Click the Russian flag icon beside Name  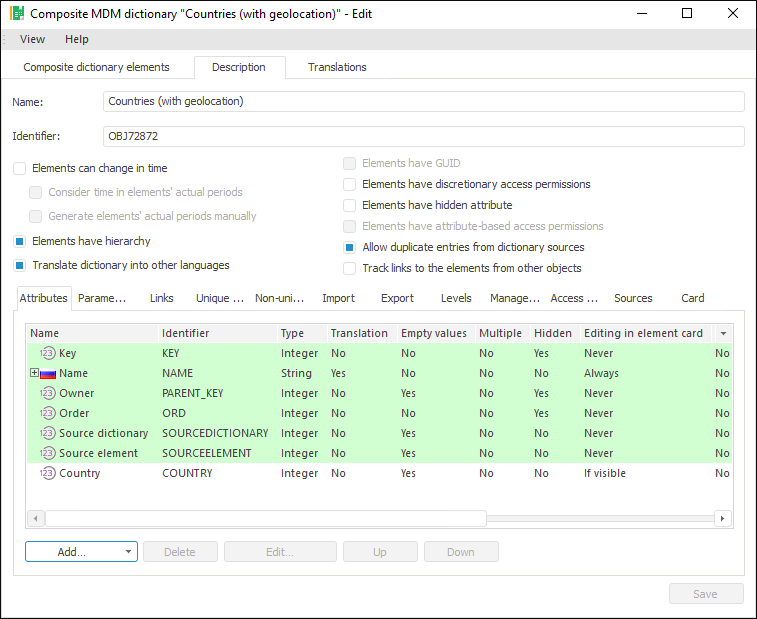click(48, 373)
